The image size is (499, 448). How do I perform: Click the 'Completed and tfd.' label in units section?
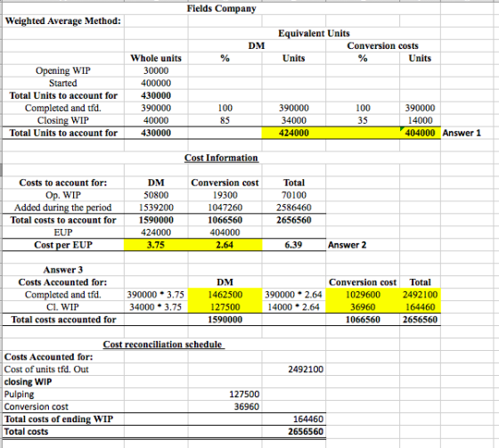[x=63, y=108]
